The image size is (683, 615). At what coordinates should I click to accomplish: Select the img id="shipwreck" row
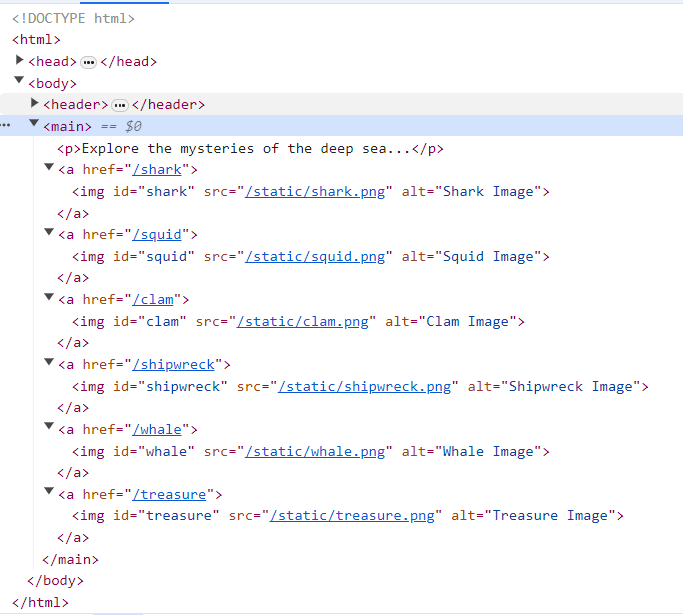point(361,386)
